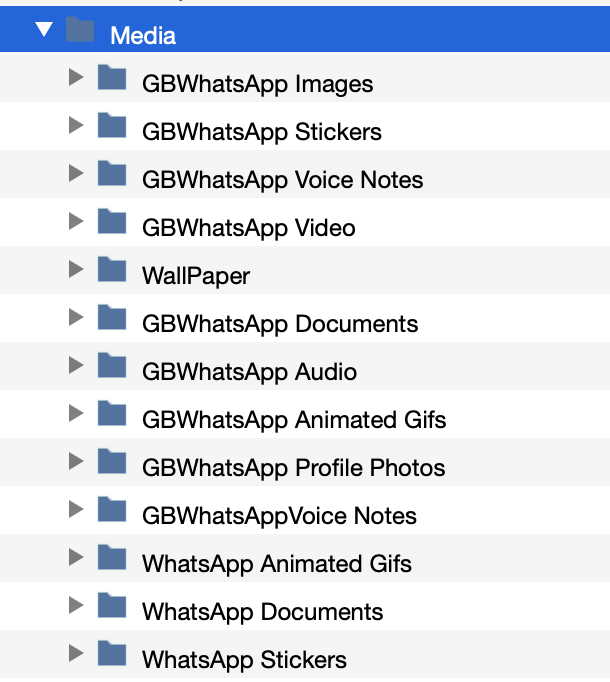Click the GBWhatsApp Stickers folder icon
610x682 pixels.
[112, 125]
